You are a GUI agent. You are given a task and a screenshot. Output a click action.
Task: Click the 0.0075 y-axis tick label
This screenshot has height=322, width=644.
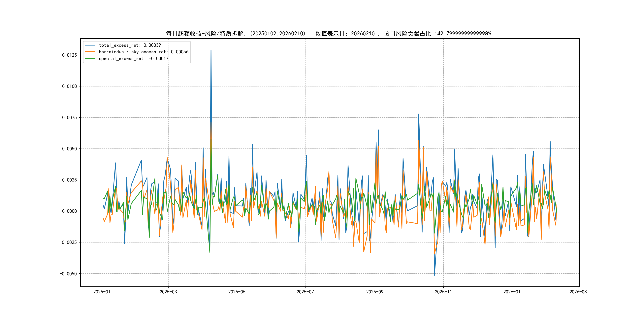[70, 117]
